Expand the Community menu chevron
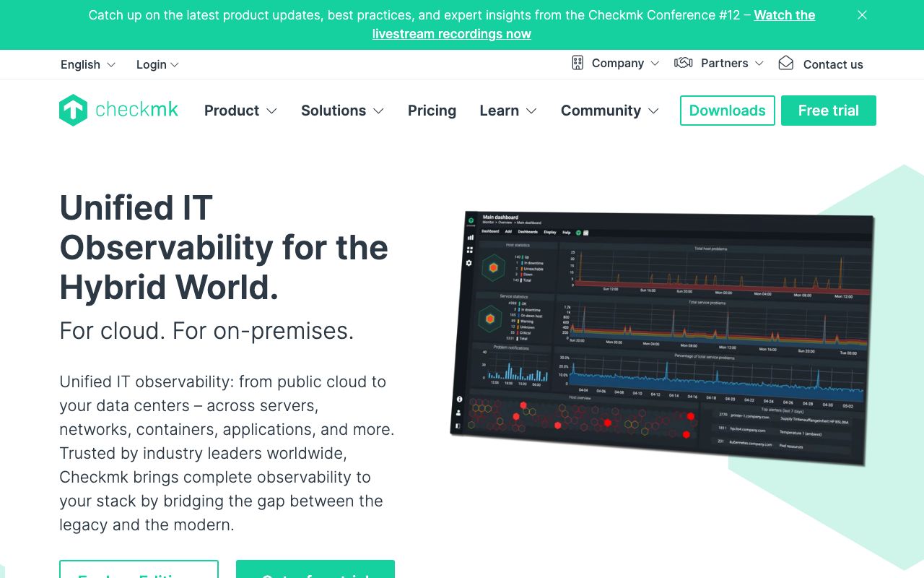This screenshot has height=578, width=924. (x=653, y=111)
